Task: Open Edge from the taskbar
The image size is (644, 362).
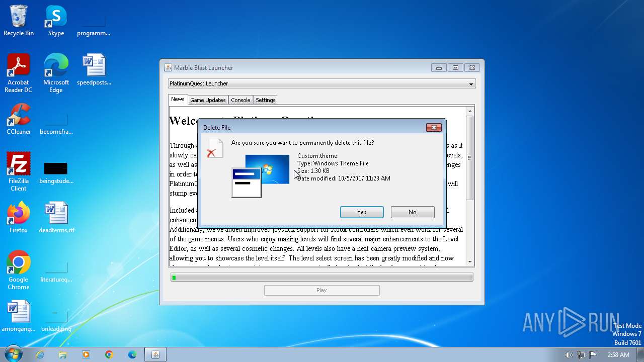Action: (x=132, y=354)
